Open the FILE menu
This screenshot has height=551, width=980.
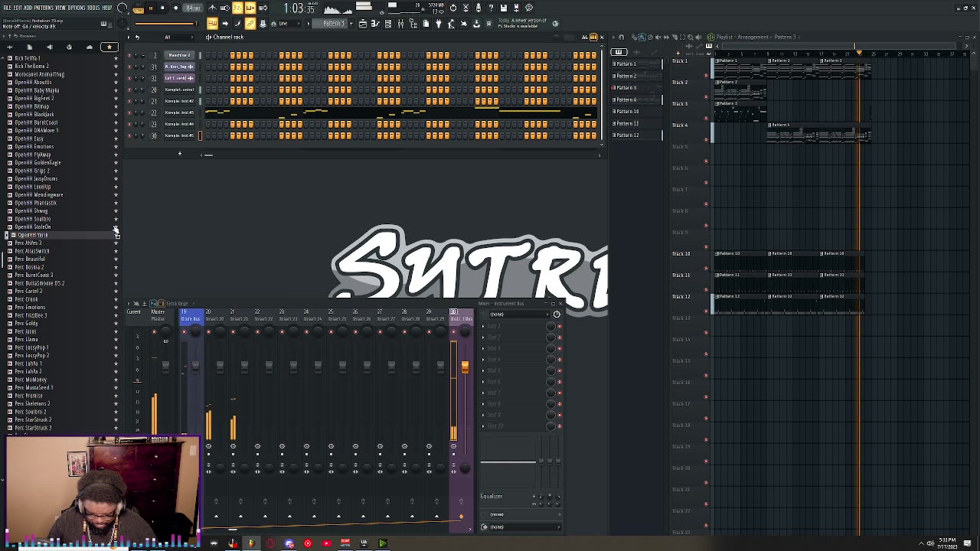tap(7, 8)
